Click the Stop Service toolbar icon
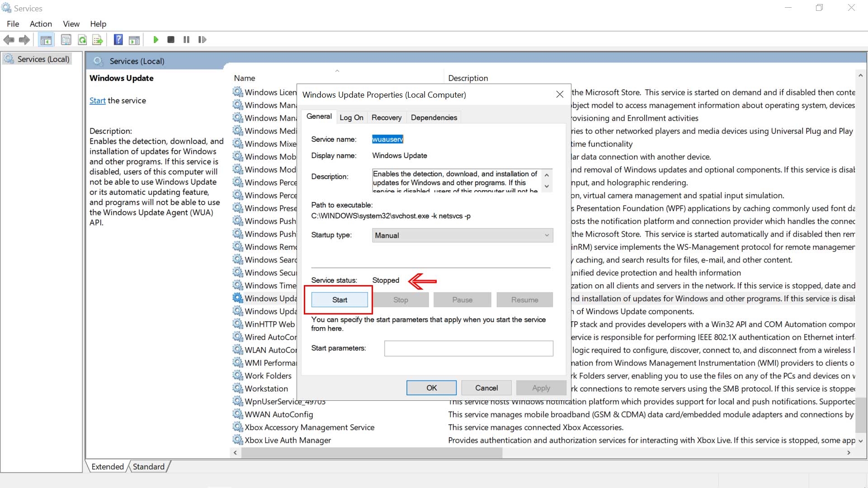 pos(171,40)
